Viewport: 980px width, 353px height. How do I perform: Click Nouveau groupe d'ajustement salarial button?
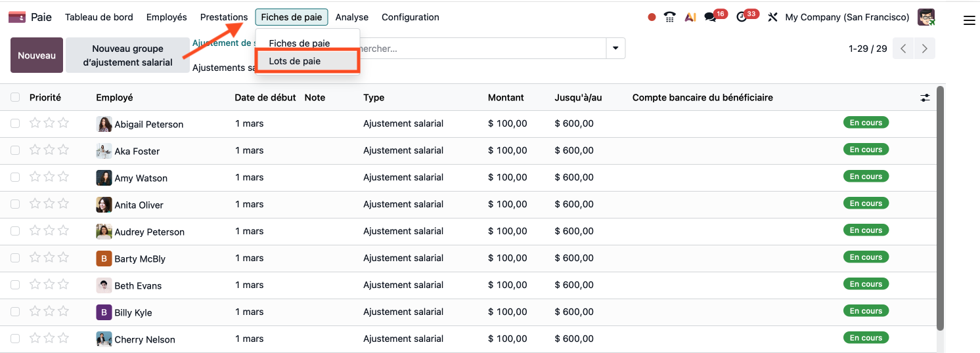click(128, 55)
